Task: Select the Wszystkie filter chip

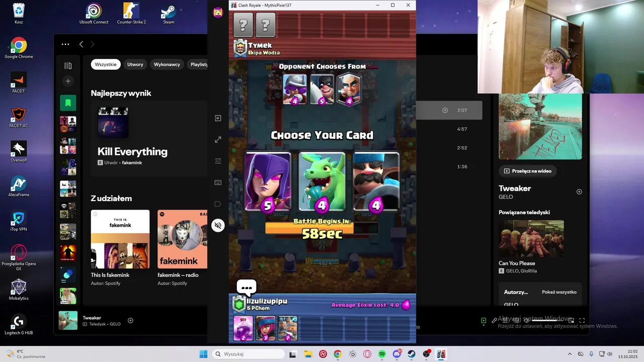Action: (x=106, y=64)
